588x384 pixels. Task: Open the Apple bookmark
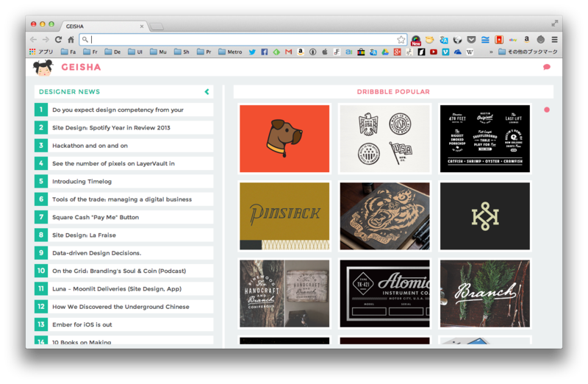point(324,51)
